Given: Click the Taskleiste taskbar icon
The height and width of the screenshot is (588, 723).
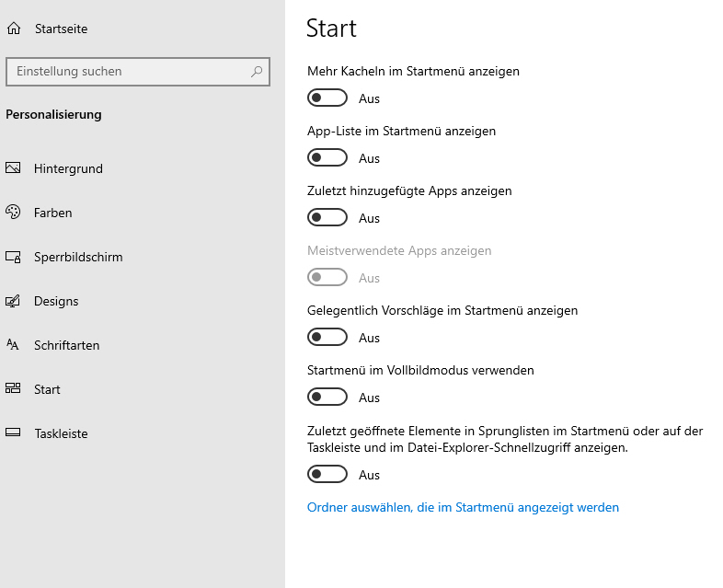Looking at the screenshot, I should (x=13, y=432).
